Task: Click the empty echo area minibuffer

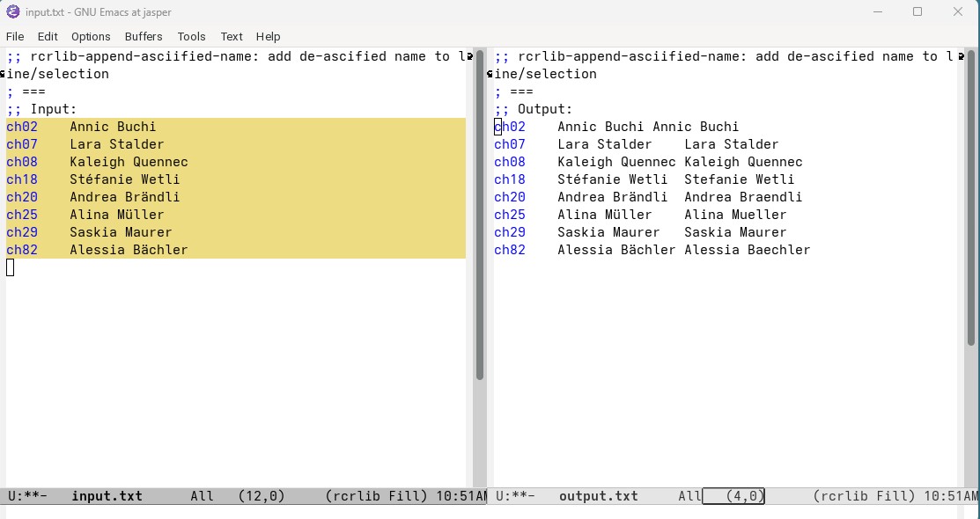Action: [490, 512]
